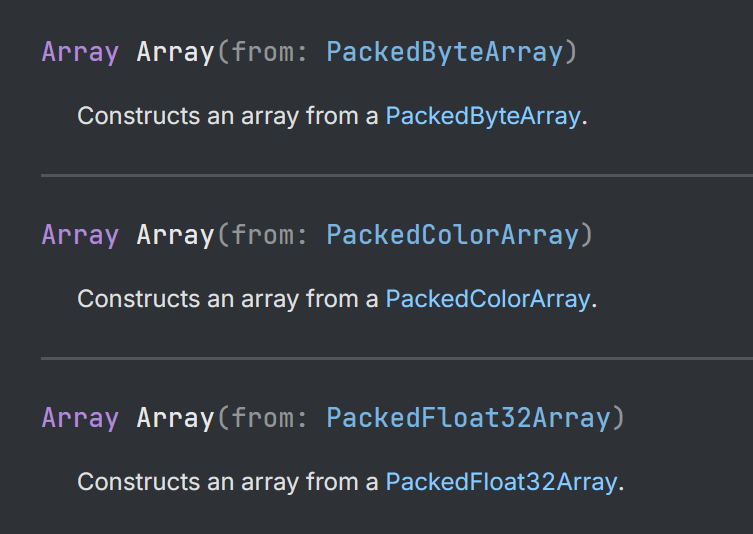This screenshot has width=753, height=534.
Task: Open PackedFloat32Array link in the description sentence
Action: pos(500,482)
